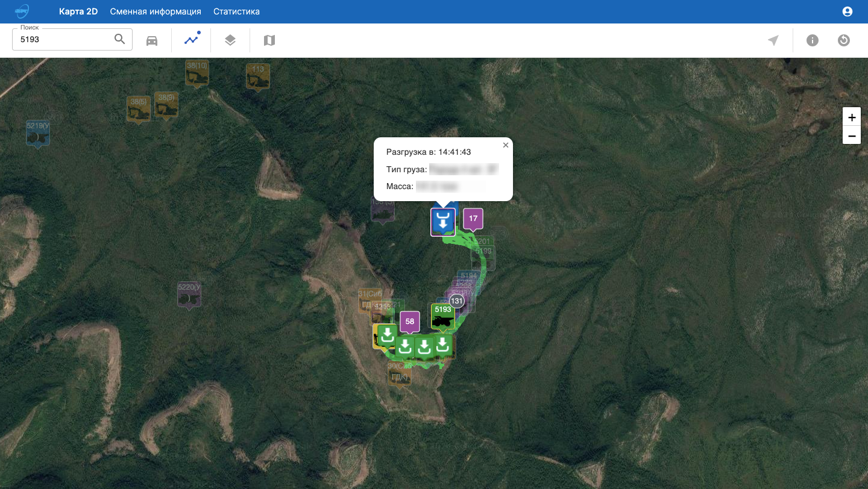The width and height of the screenshot is (868, 489).
Task: Click the magnifier search icon
Action: [120, 39]
